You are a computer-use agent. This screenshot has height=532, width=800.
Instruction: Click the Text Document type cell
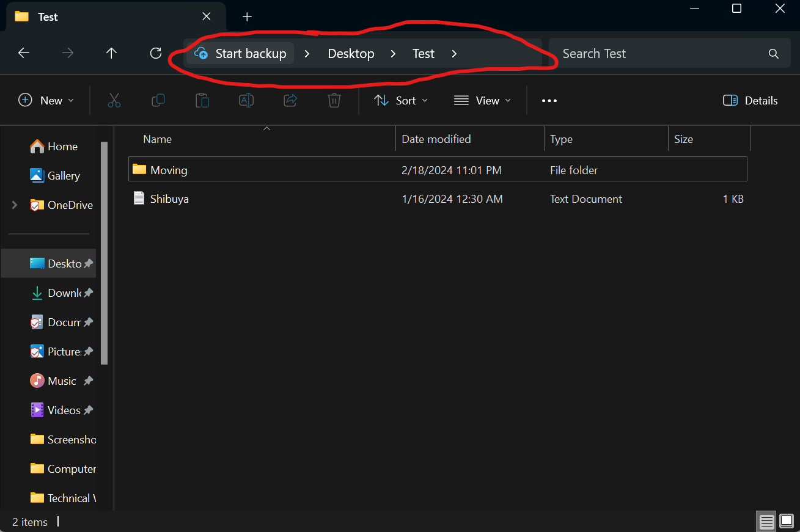586,199
